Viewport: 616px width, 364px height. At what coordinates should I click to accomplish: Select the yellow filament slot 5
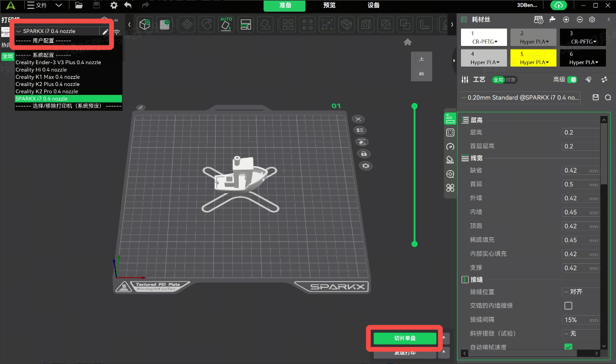[534, 57]
